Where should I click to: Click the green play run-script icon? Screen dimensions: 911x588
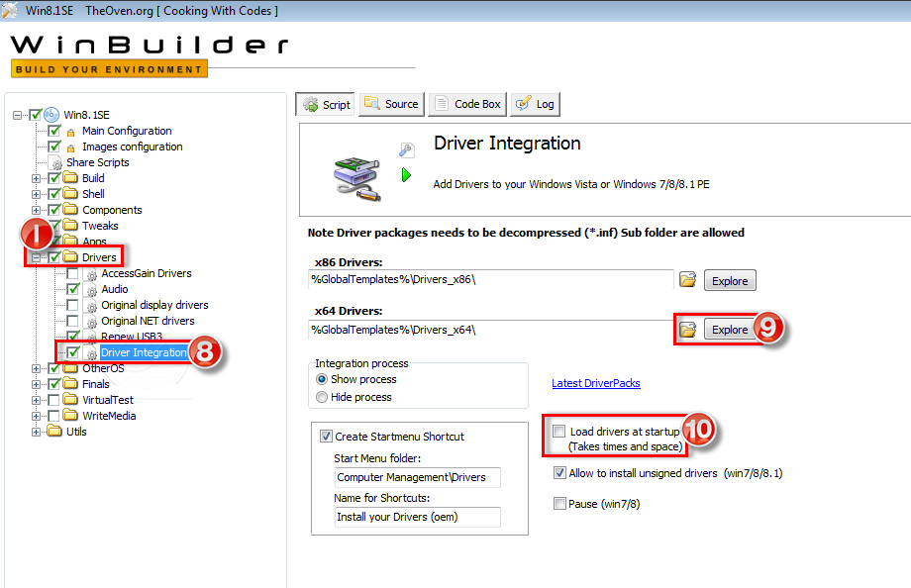point(406,174)
